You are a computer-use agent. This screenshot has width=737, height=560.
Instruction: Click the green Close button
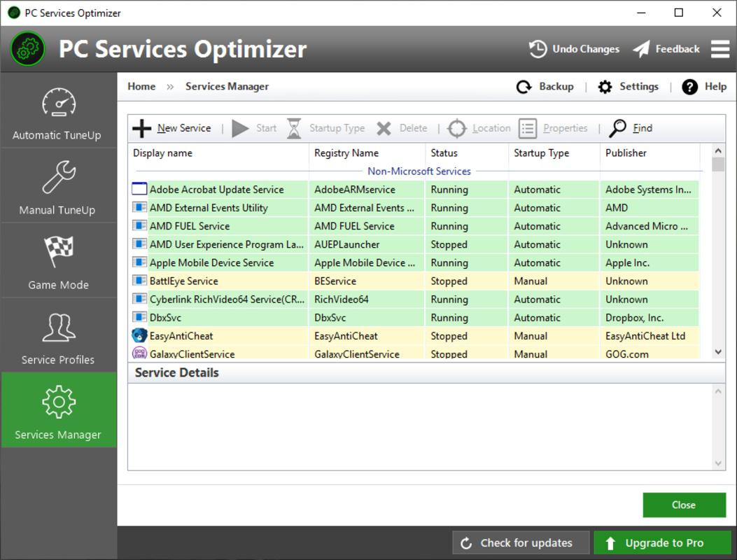click(684, 505)
